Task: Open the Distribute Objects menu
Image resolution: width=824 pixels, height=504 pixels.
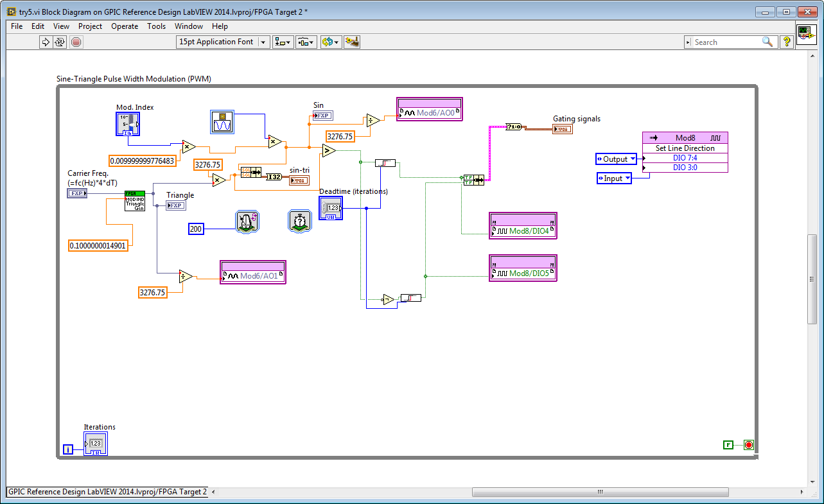Action: pos(306,42)
